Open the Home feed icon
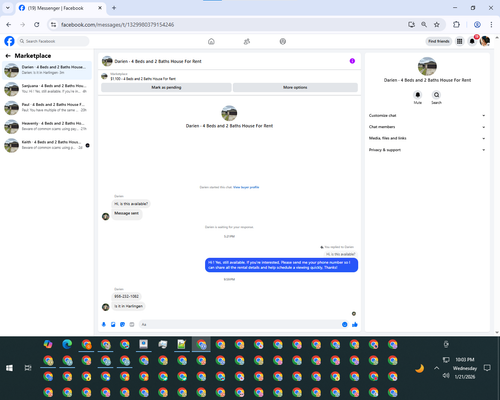The image size is (500, 400). 211,41
